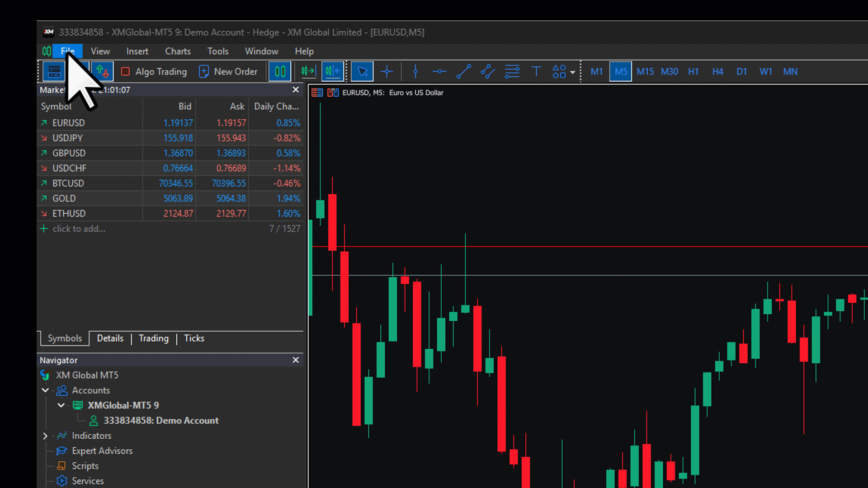Image resolution: width=868 pixels, height=488 pixels.
Task: Switch timeframe to MN
Action: 790,71
